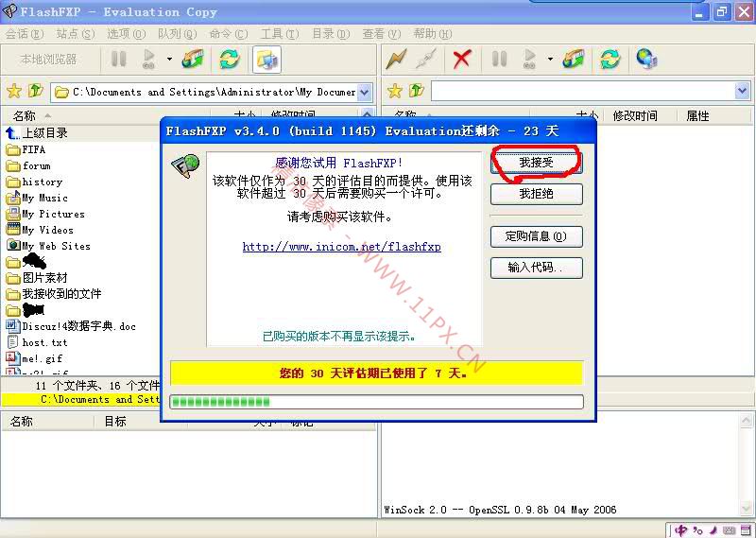Viewport: 756px width, 538px height.
Task: Click the 我接受 (I accept) button
Action: coord(536,163)
